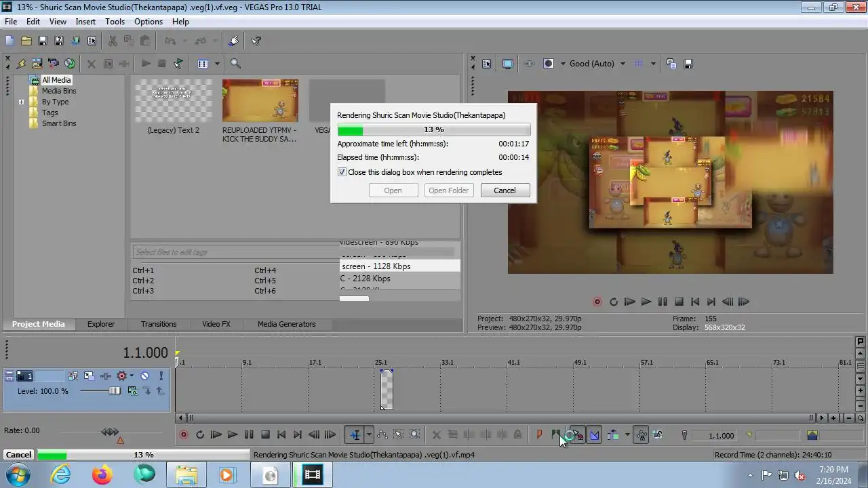
Task: Toggle Loop Playback in the timeline transport
Action: point(200,435)
